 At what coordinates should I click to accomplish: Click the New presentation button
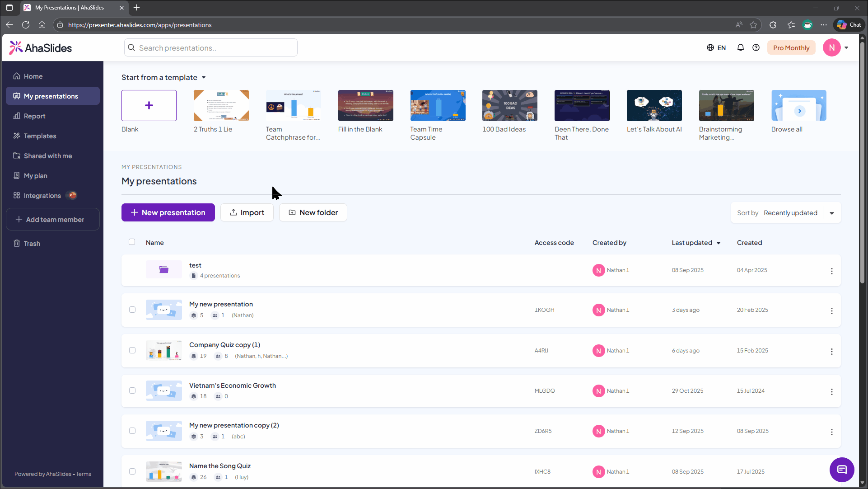point(168,212)
